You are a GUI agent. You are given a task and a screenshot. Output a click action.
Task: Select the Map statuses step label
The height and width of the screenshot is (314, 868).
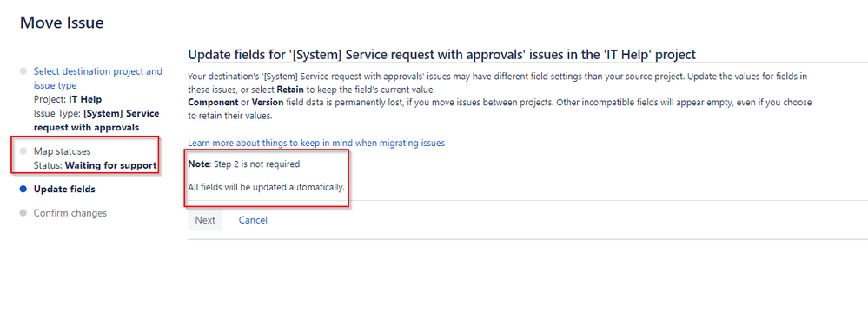click(62, 151)
